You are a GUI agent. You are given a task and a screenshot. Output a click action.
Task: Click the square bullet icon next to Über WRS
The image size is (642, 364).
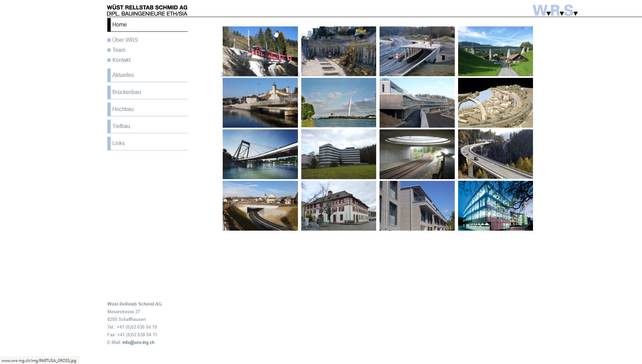tap(108, 40)
